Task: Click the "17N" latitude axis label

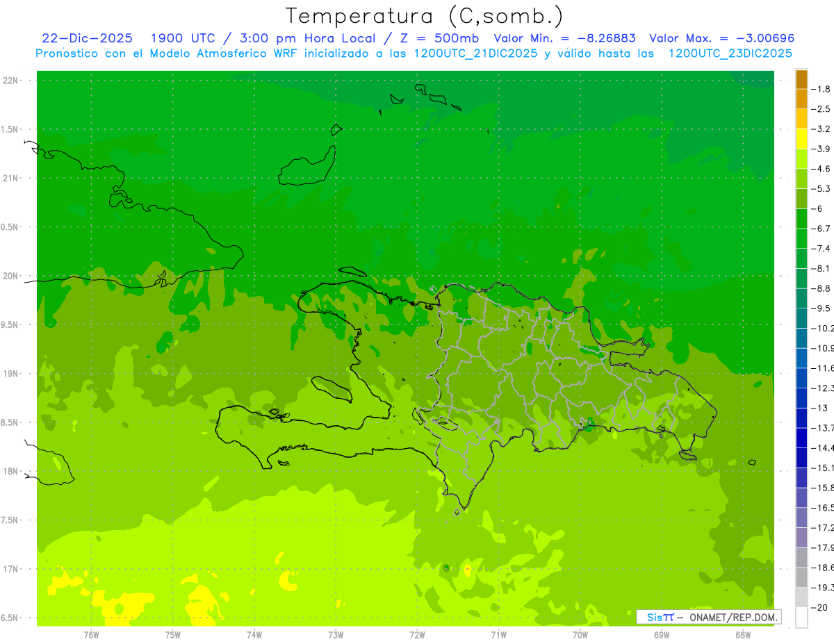Action: coord(12,569)
